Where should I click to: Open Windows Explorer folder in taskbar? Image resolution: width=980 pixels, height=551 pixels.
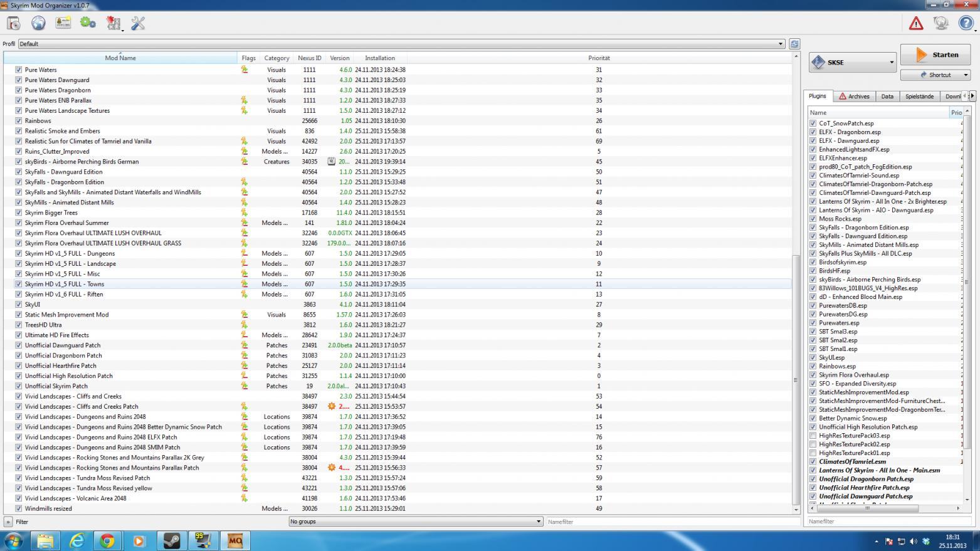point(45,540)
